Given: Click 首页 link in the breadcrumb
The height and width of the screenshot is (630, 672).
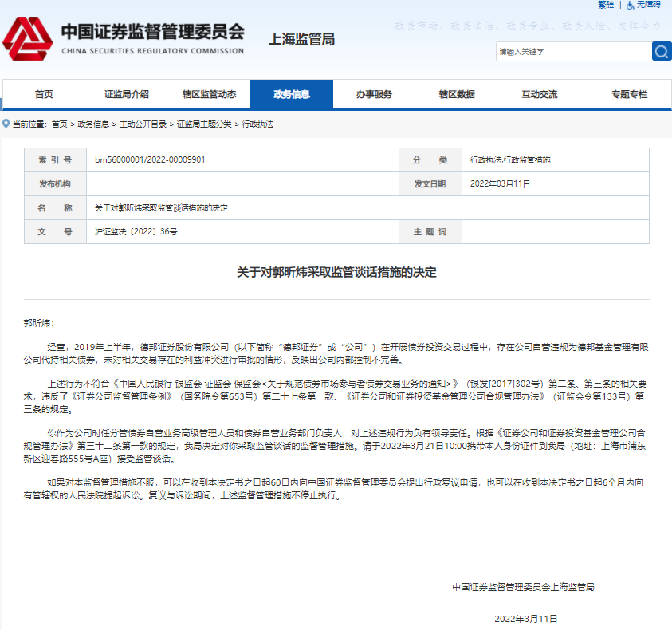Looking at the screenshot, I should (58, 124).
